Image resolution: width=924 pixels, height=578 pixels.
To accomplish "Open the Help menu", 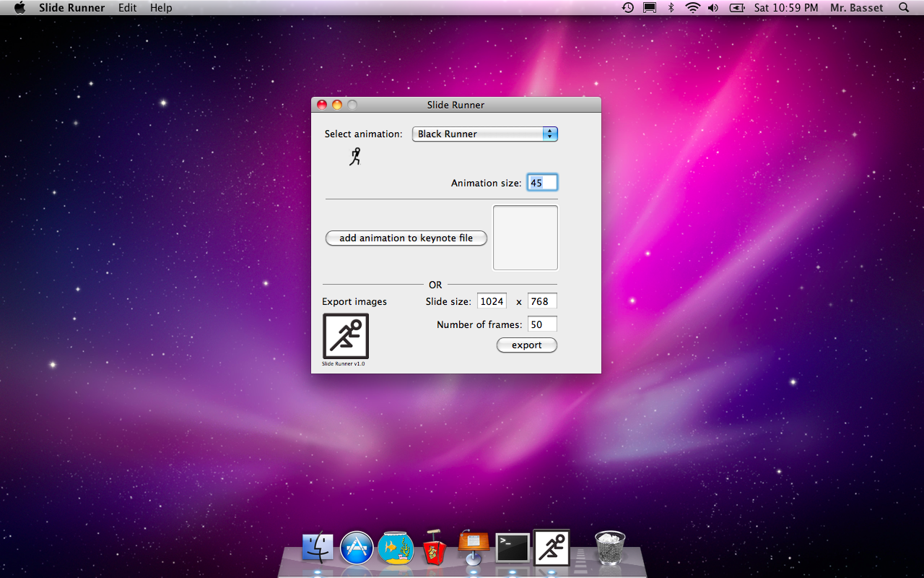I will click(161, 8).
